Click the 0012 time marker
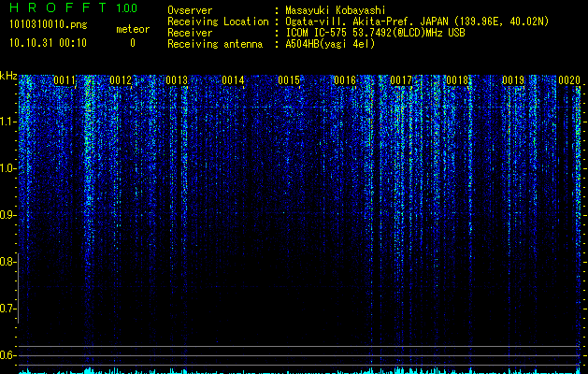Image resolution: width=588 pixels, height=374 pixels. 121,80
